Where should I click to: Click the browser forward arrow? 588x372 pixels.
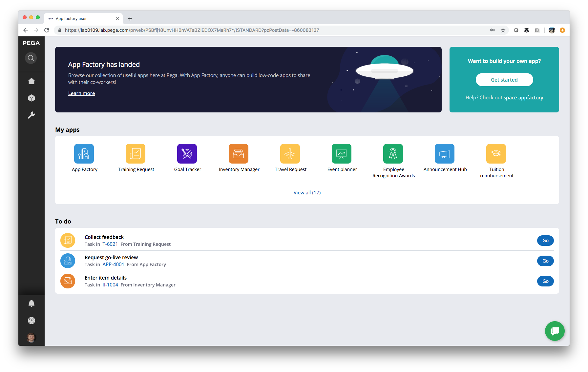pos(36,30)
